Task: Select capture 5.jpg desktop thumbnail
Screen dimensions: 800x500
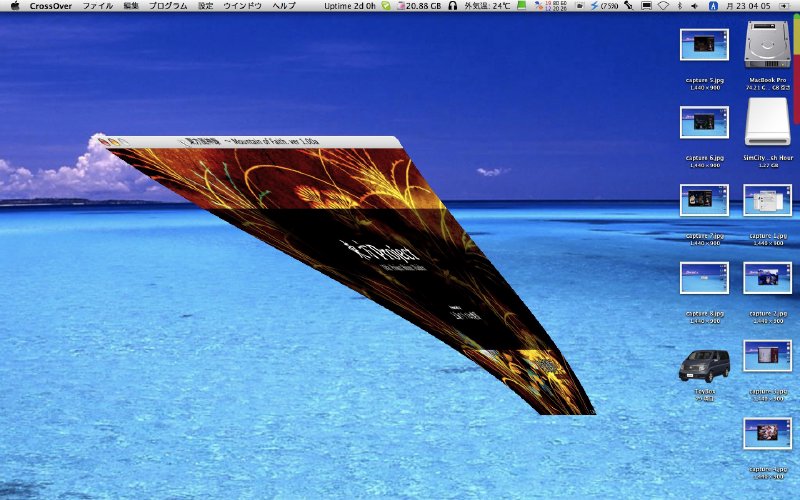Action: pyautogui.click(x=704, y=44)
